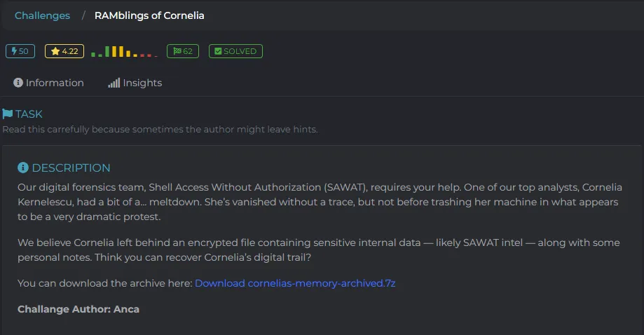Click the RAMblings of Cornelia title
Image resolution: width=644 pixels, height=335 pixels.
point(149,15)
